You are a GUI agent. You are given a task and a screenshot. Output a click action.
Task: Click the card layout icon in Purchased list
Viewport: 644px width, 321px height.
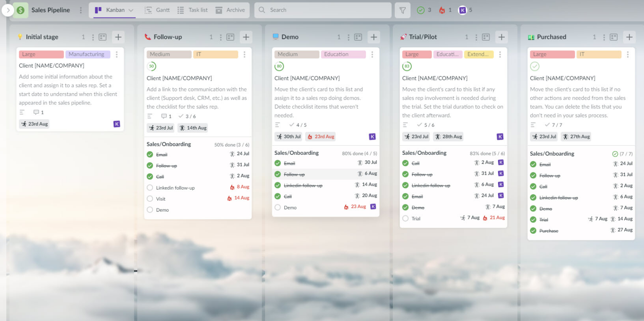pos(613,37)
